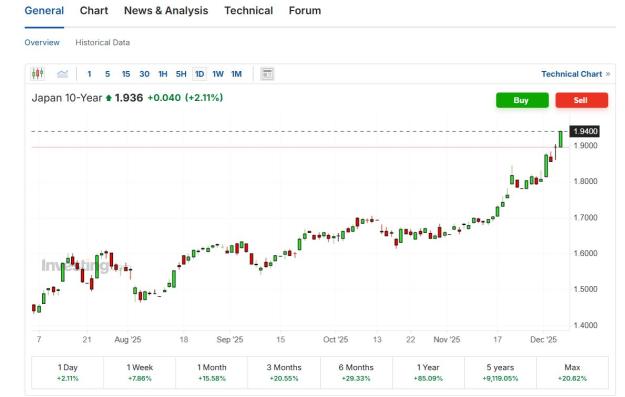Set chart interval to 30 minutes
Image resolution: width=625 pixels, height=397 pixels.
(144, 74)
